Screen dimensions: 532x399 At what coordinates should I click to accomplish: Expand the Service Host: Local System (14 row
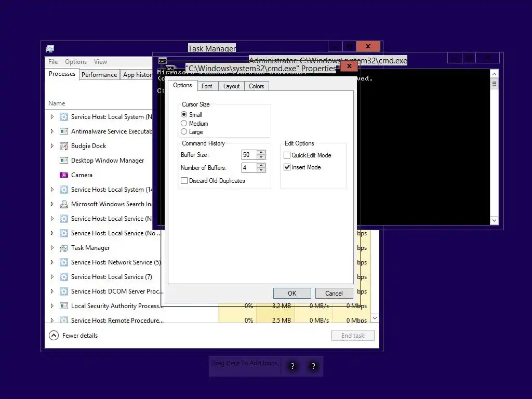[x=52, y=190]
